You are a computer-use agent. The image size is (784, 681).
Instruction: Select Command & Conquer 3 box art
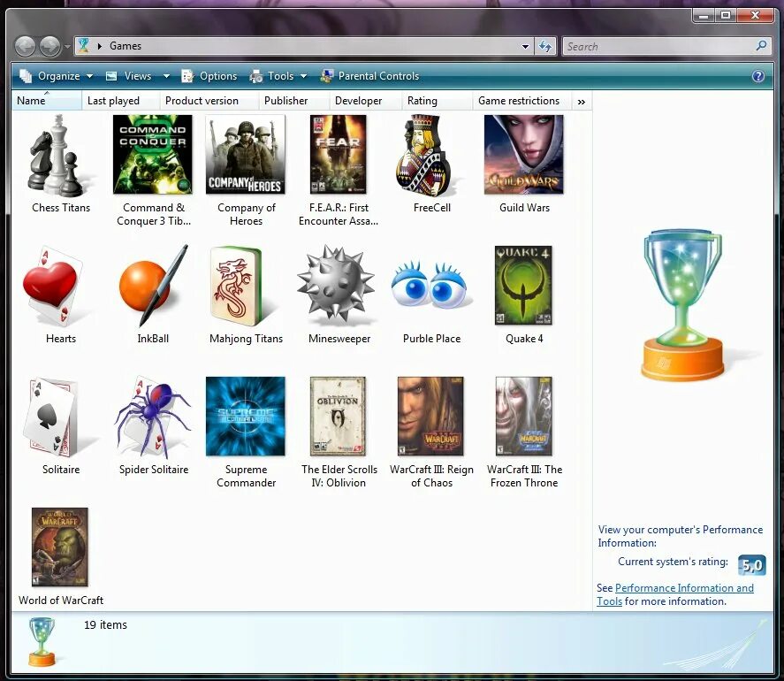(x=153, y=155)
